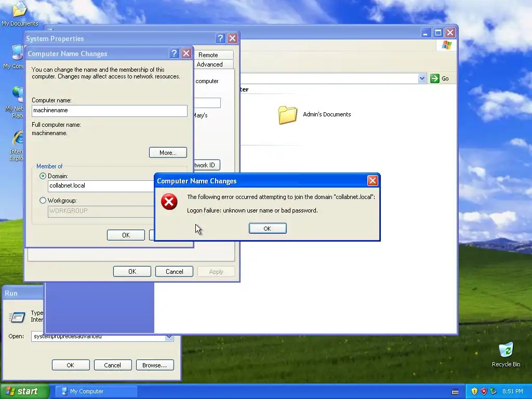Open the Admin's Documents folder icon
Image resolution: width=532 pixels, height=399 pixels.
pyautogui.click(x=288, y=115)
